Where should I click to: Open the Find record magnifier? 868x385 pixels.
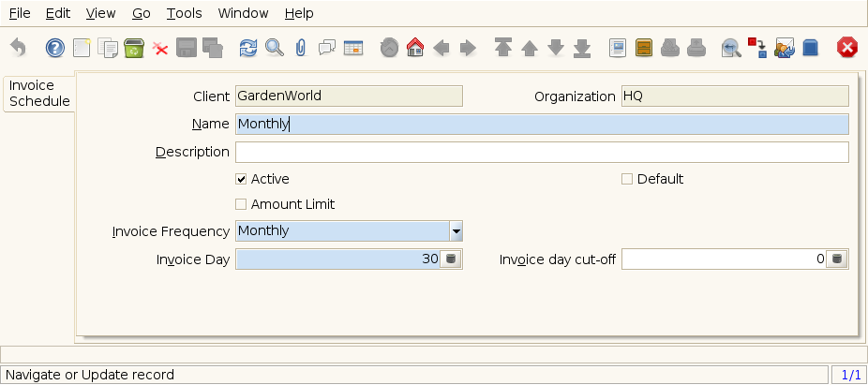click(274, 48)
